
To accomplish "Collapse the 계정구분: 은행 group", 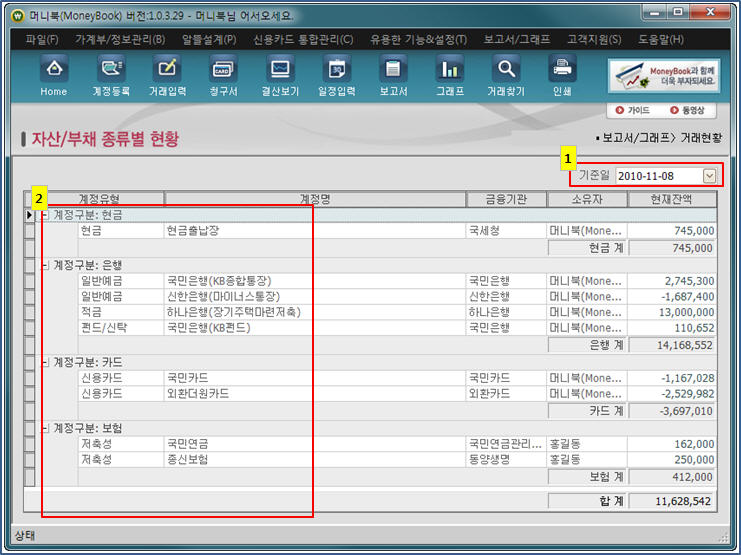I will (45, 265).
